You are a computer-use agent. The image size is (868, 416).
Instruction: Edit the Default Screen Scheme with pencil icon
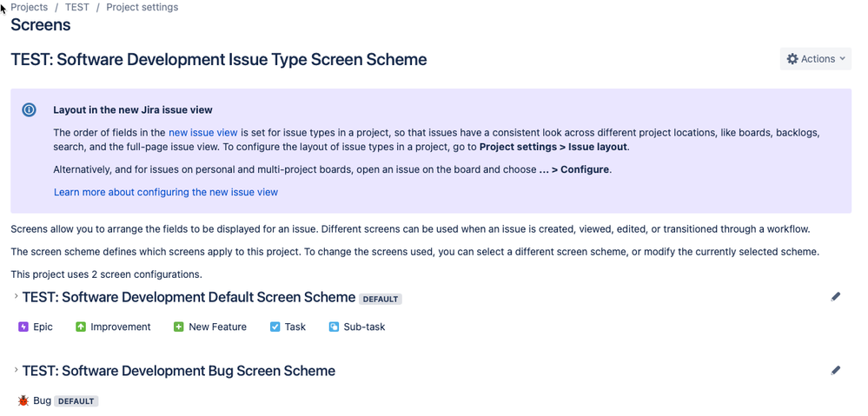point(835,297)
